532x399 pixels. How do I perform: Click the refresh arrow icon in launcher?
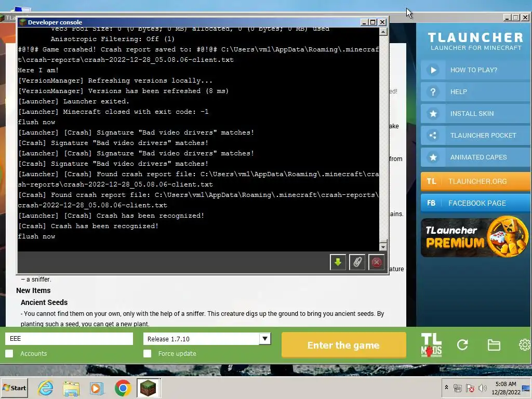click(462, 345)
